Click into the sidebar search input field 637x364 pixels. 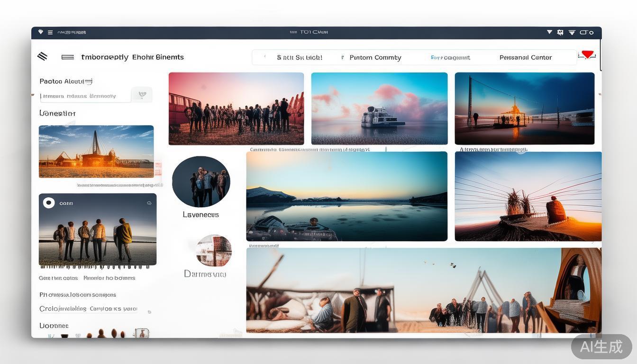[x=85, y=96]
